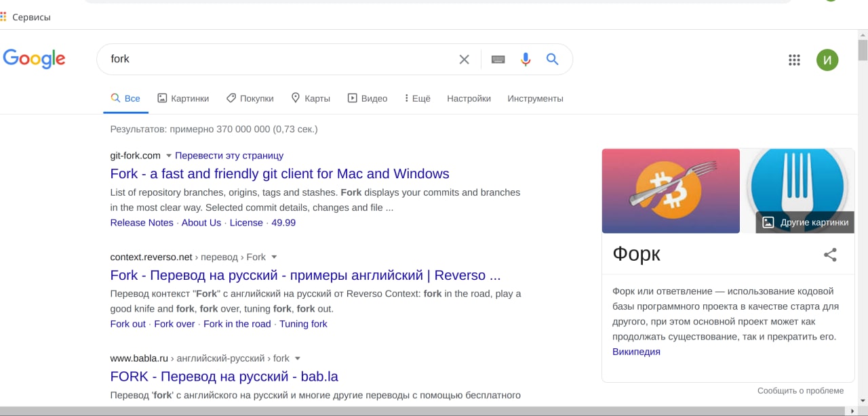Open the Google apps grid

(x=794, y=60)
